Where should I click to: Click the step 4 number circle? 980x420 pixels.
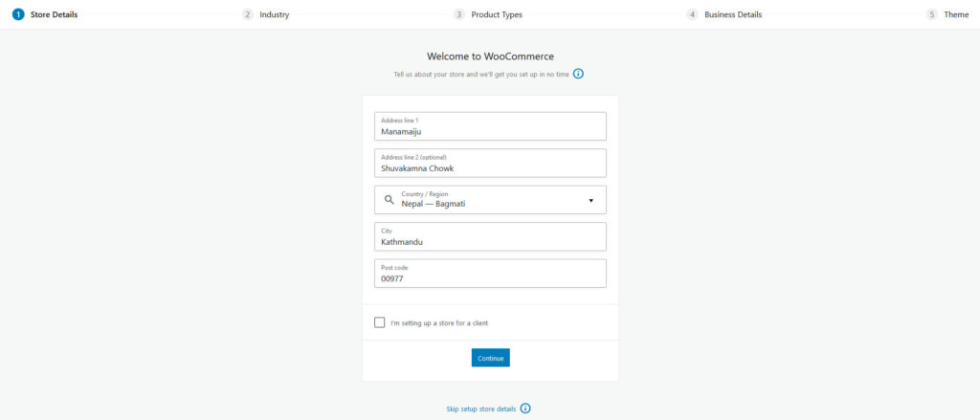point(692,14)
